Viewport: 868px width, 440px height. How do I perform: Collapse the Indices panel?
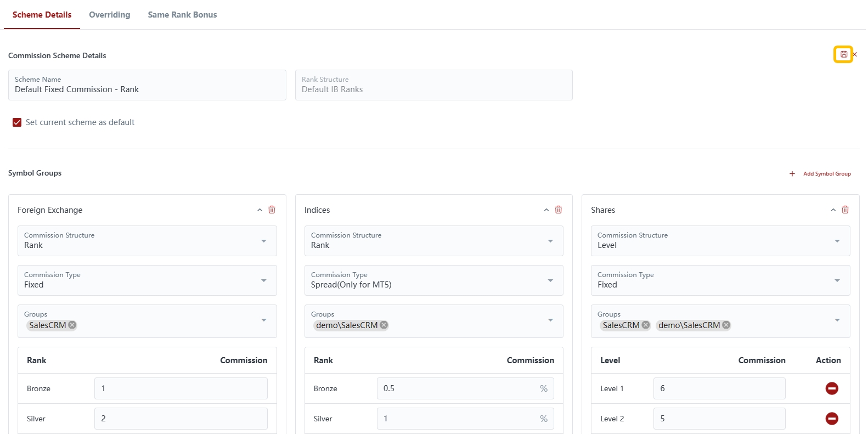[x=546, y=210]
